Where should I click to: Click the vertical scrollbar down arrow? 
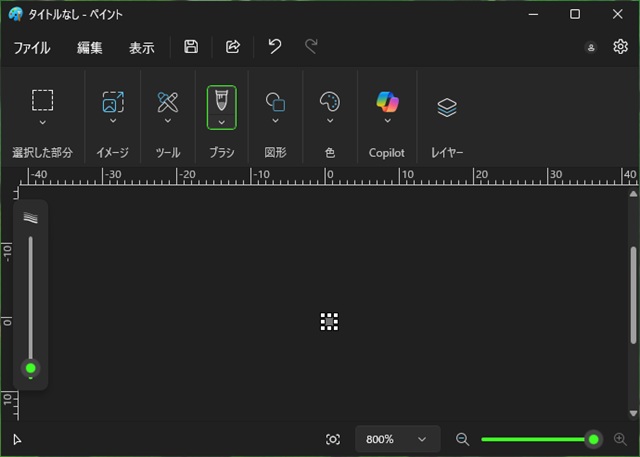pyautogui.click(x=633, y=413)
